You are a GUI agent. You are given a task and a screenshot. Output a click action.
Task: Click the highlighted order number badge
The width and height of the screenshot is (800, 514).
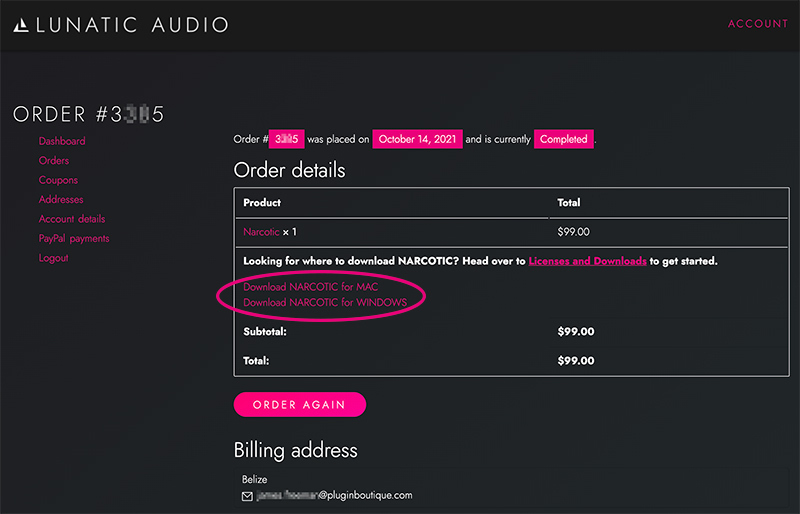pos(288,140)
